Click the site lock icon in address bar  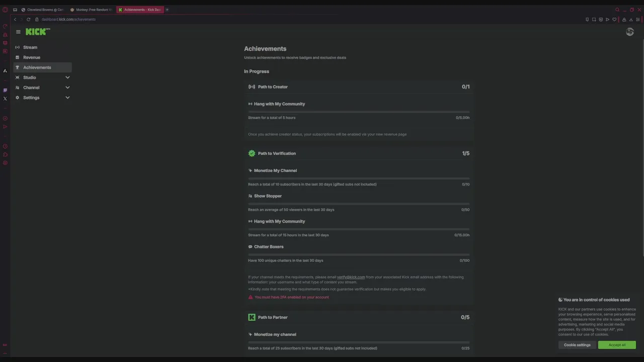click(x=37, y=20)
